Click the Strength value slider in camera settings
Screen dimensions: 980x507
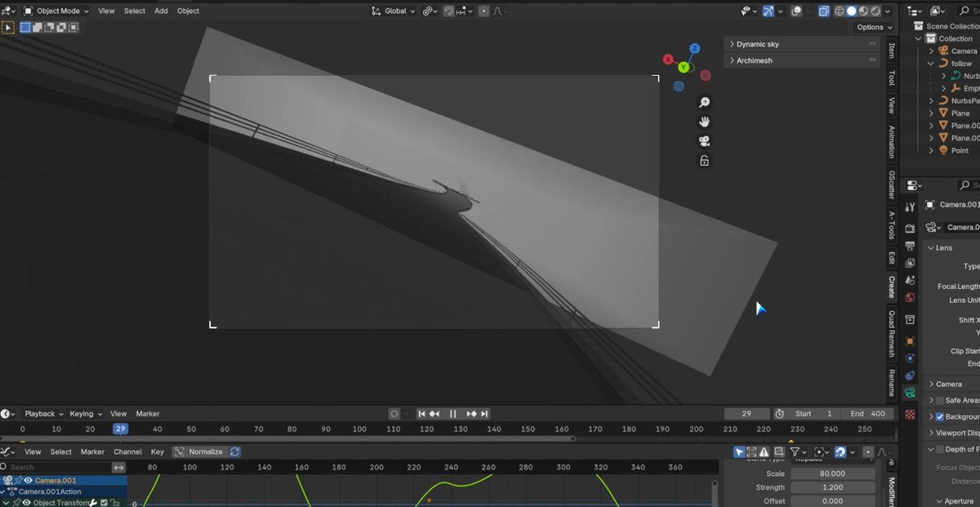pos(833,487)
